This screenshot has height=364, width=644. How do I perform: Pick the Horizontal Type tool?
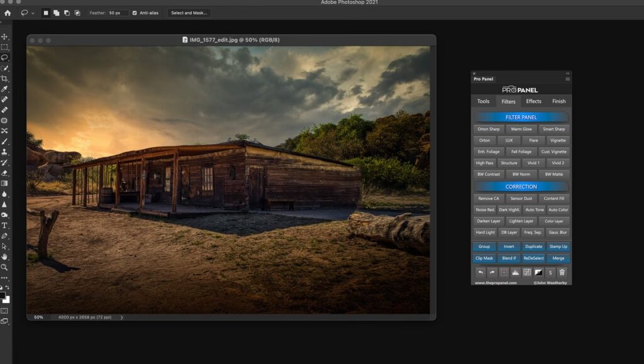4,225
